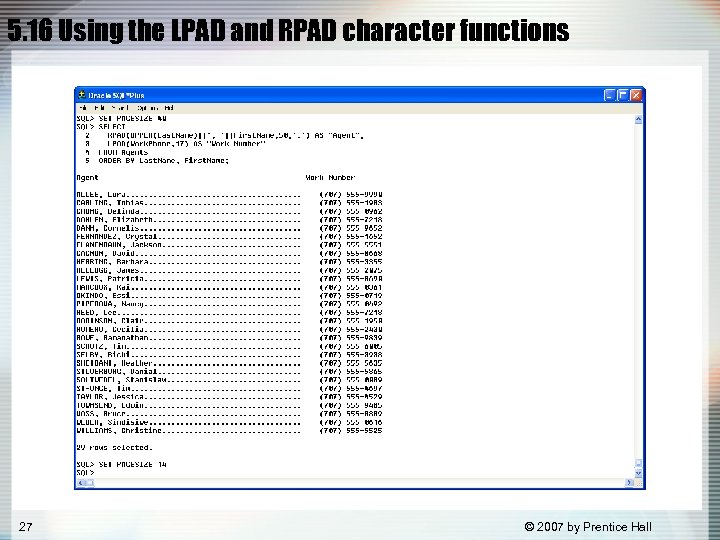Click the final empty SQL> prompt line

point(85,472)
